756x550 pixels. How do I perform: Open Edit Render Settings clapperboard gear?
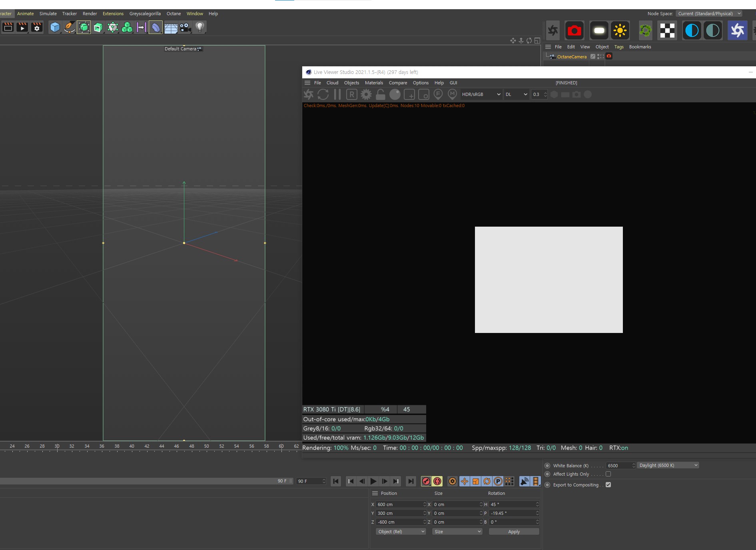click(x=37, y=27)
